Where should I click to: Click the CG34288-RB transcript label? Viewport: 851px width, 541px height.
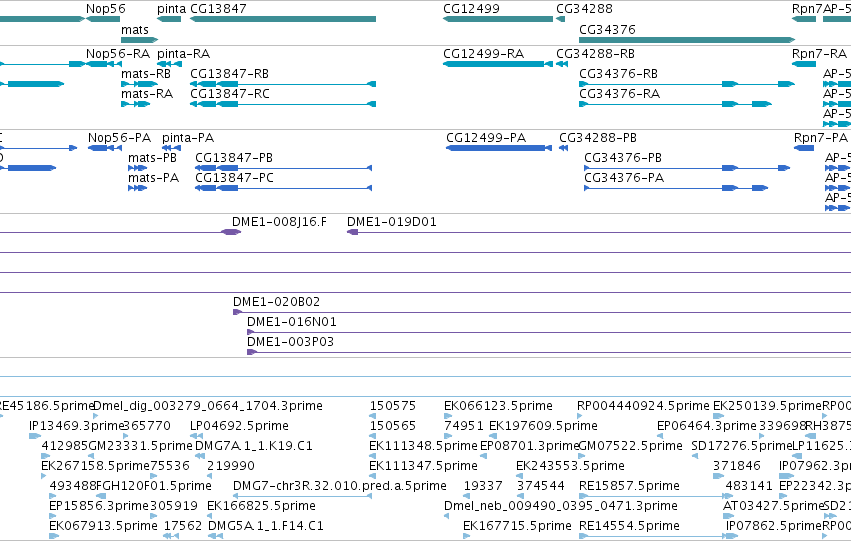coord(595,54)
